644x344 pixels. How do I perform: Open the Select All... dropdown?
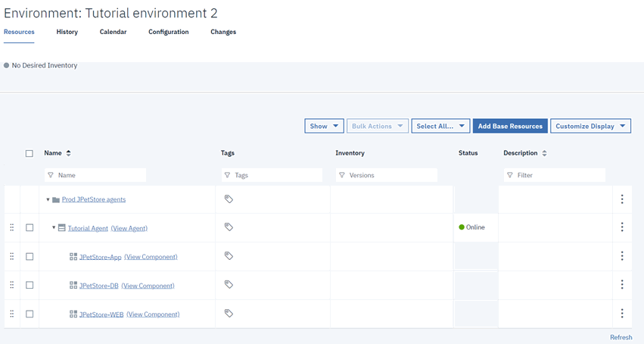tap(440, 127)
